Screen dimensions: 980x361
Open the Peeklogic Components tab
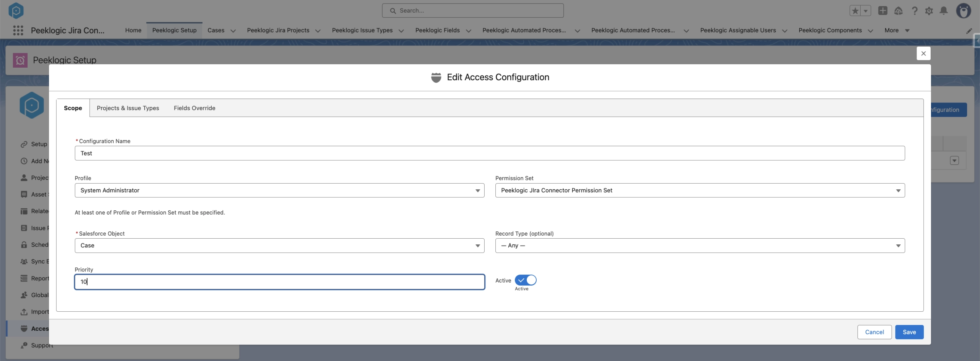tap(830, 30)
